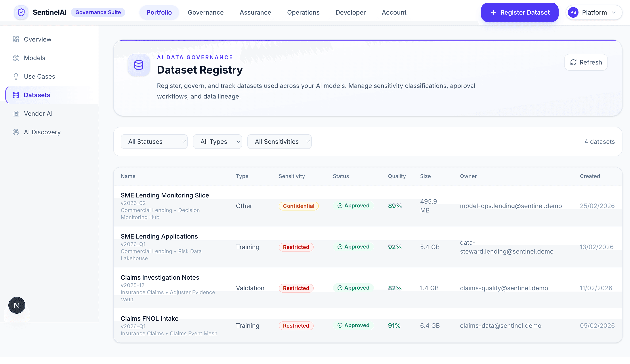Open the All Sensitivities dropdown
The width and height of the screenshot is (630, 364).
[x=279, y=141]
